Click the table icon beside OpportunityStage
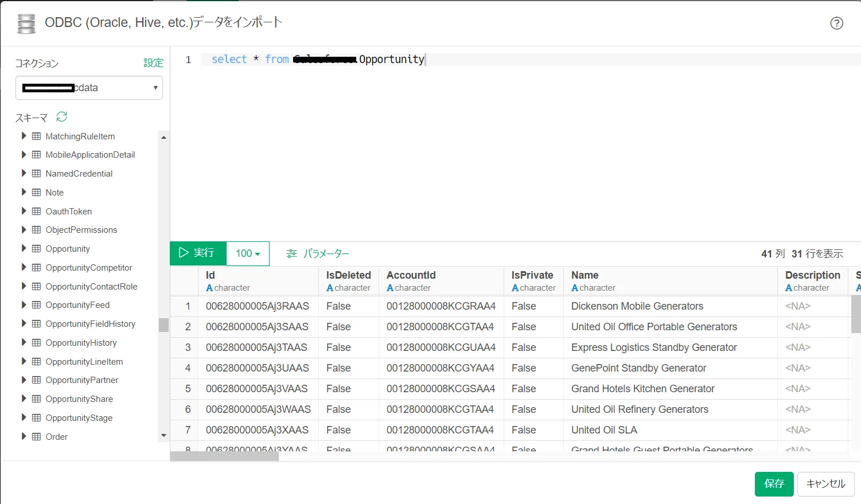Viewport: 861px width, 504px height. 36,417
